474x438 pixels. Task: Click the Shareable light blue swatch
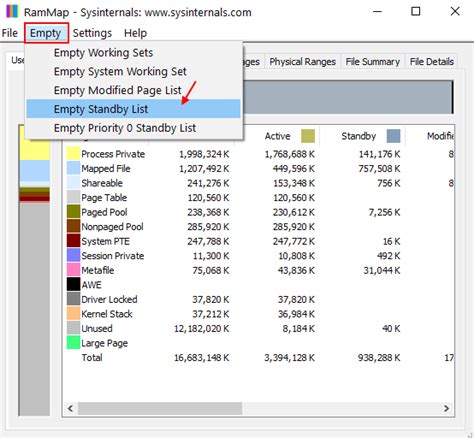point(73,183)
